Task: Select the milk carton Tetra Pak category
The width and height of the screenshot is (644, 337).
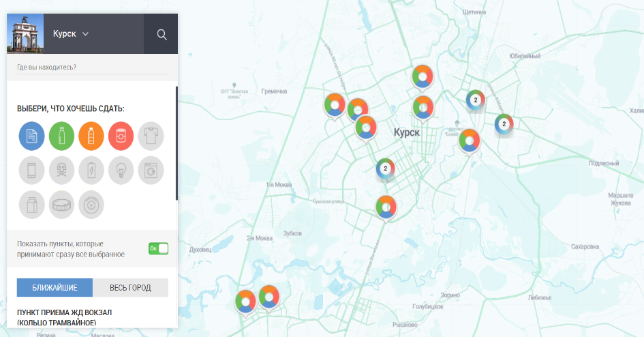Action: click(x=31, y=205)
